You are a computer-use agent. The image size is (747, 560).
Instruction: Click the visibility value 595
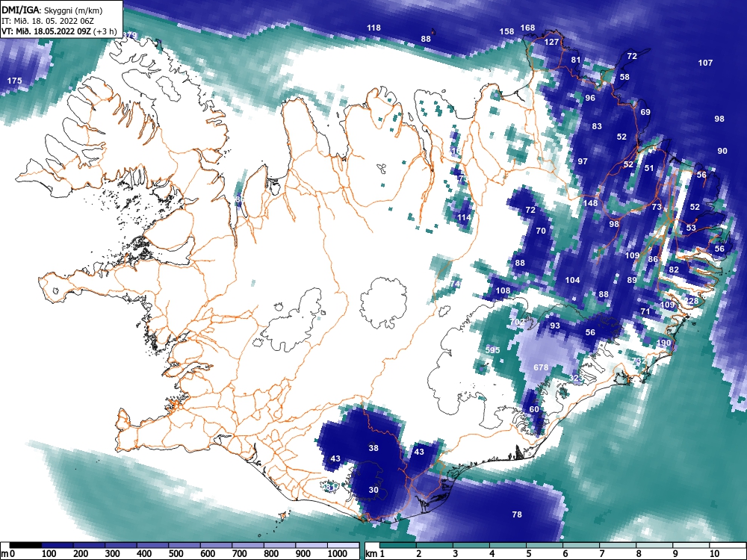492,350
